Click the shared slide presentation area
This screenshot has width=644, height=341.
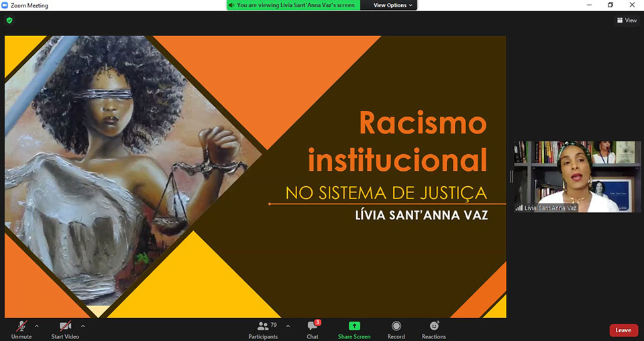255,176
